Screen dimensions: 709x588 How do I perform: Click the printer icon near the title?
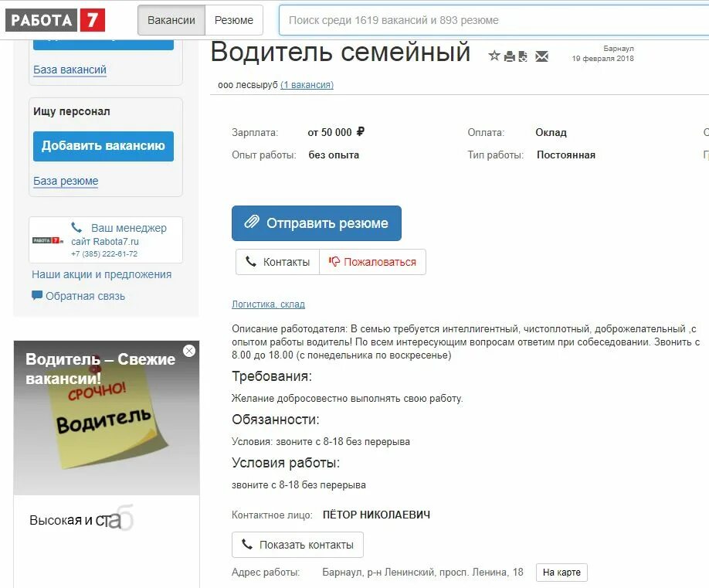click(x=510, y=56)
